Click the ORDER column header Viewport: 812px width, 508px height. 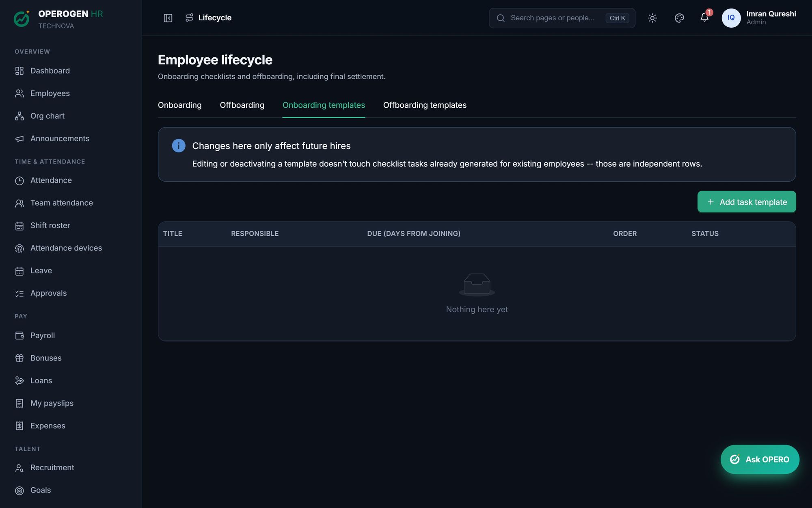tap(625, 234)
